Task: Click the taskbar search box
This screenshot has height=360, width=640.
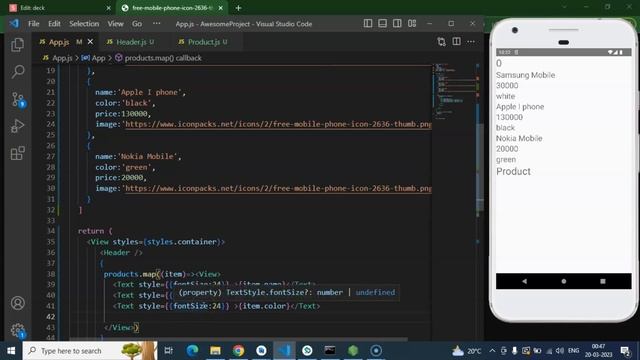Action: click(x=90, y=351)
